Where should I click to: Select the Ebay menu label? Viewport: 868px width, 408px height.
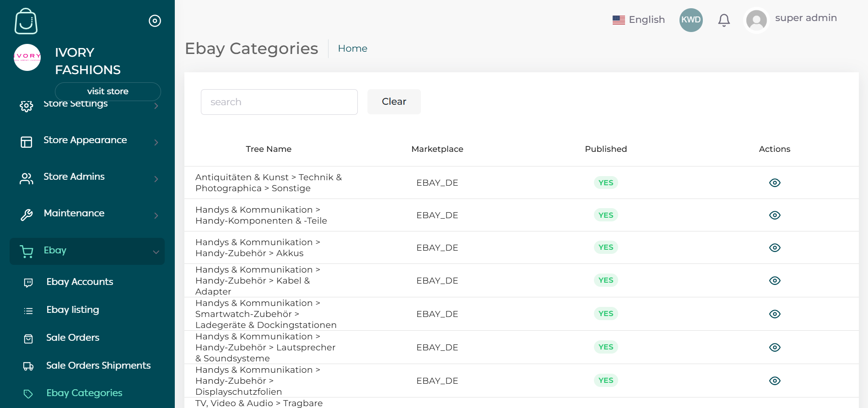[55, 250]
